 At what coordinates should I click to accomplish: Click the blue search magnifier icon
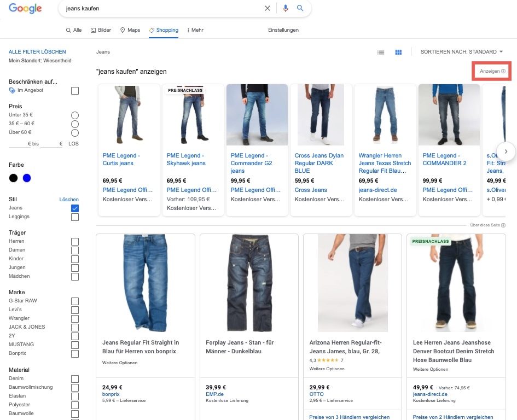tap(300, 8)
